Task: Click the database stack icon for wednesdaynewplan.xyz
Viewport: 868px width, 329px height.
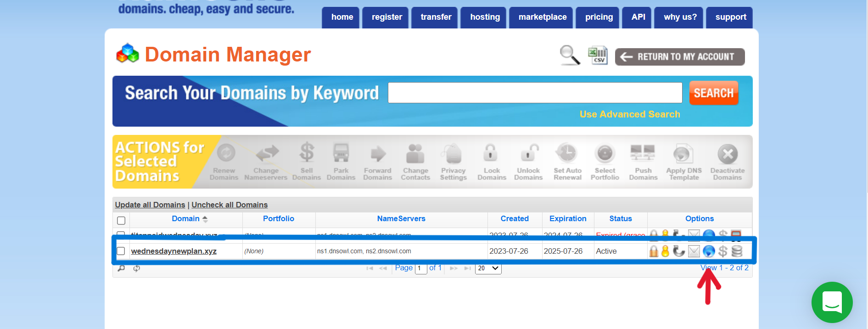Action: coord(737,251)
